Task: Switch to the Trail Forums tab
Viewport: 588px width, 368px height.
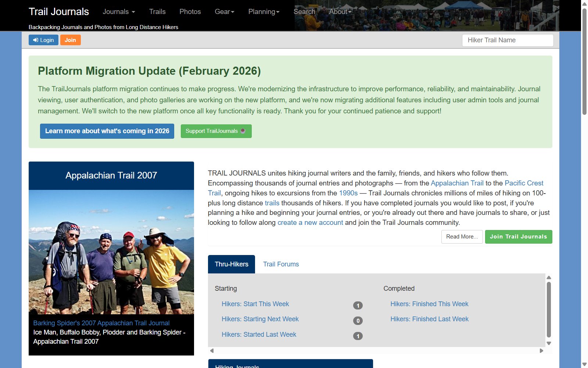Action: point(281,264)
